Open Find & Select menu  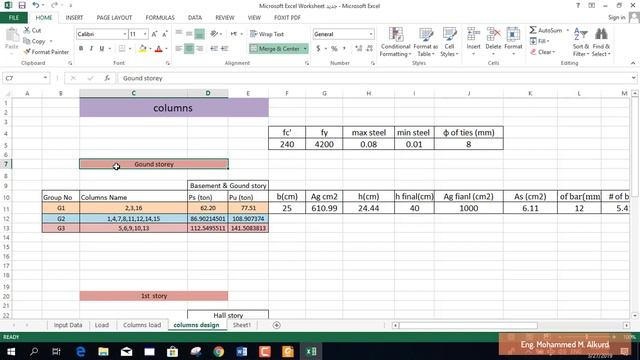pos(601,42)
